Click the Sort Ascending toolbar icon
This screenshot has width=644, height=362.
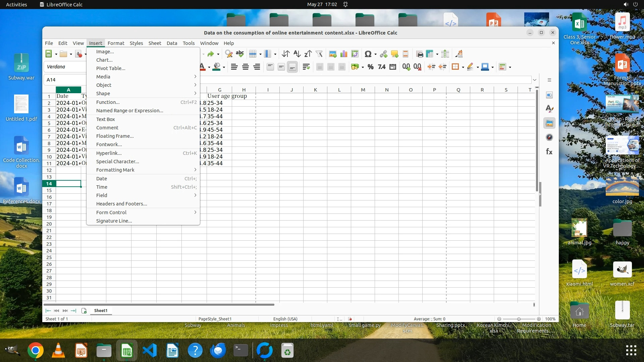(x=297, y=54)
